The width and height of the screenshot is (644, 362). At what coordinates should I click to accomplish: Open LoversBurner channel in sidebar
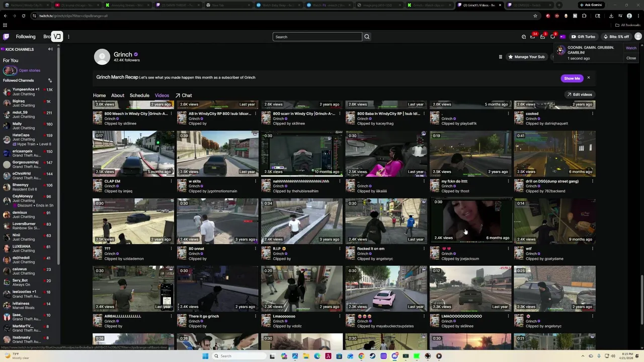point(29,226)
